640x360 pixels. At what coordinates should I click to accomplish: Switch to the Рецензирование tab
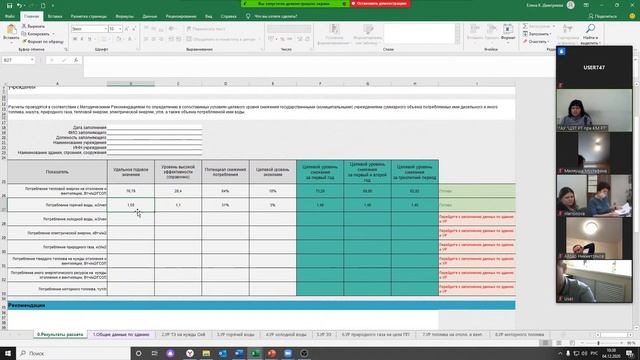181,16
